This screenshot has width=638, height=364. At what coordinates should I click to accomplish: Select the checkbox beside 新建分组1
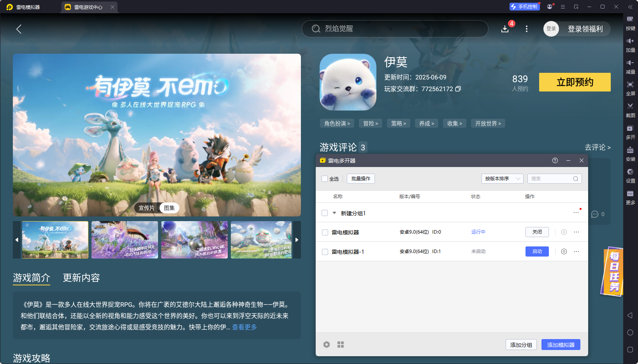pyautogui.click(x=325, y=213)
